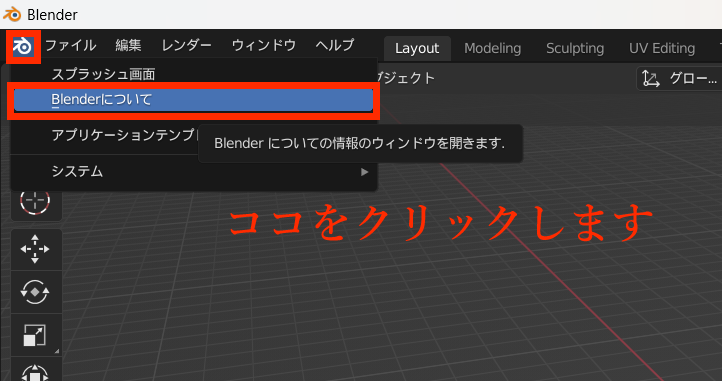Switch to the UV Editing workspace tab
722x381 pixels.
[662, 48]
